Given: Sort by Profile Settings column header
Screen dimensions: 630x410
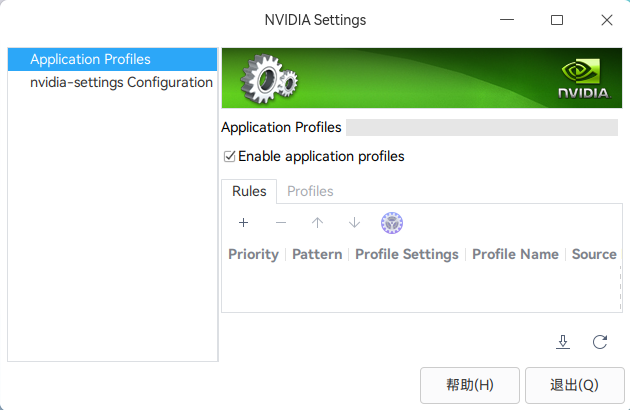Looking at the screenshot, I should [407, 254].
